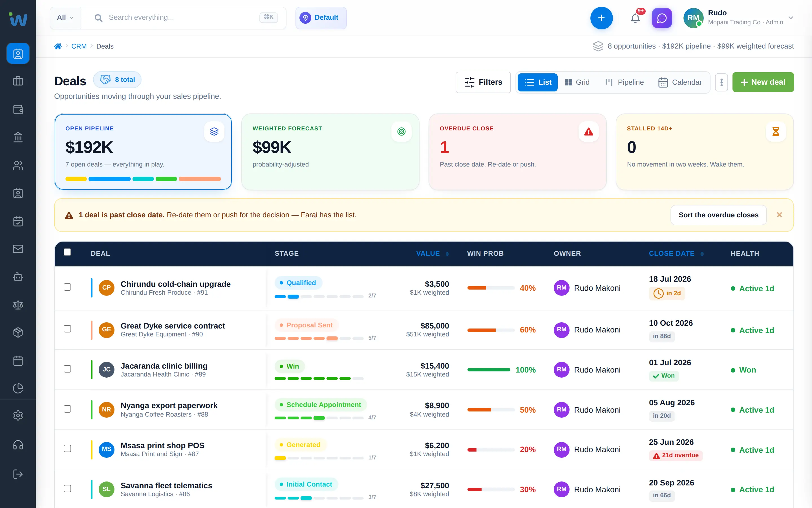Click the blue plus quick-add button
Image resolution: width=812 pixels, height=508 pixels.
(x=601, y=18)
